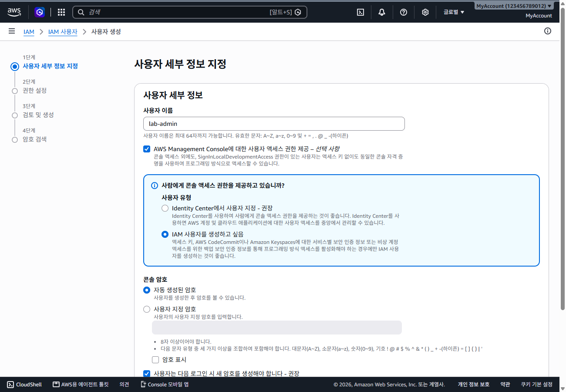
Task: Click the Console mobile app icon
Action: tap(143, 384)
